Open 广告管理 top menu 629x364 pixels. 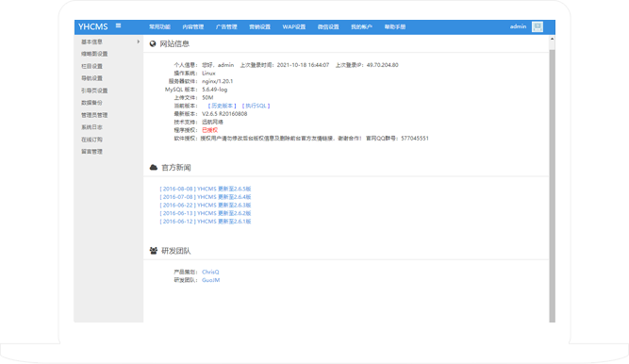point(226,27)
